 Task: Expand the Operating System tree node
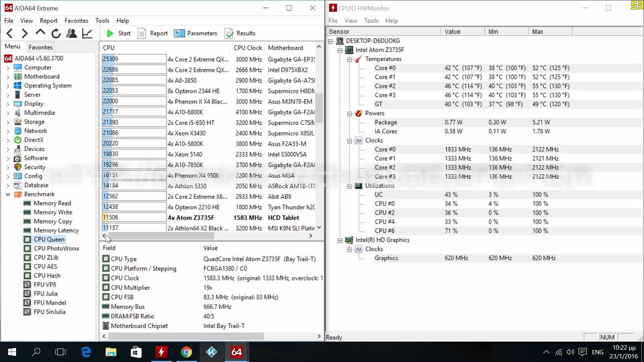click(8, 86)
